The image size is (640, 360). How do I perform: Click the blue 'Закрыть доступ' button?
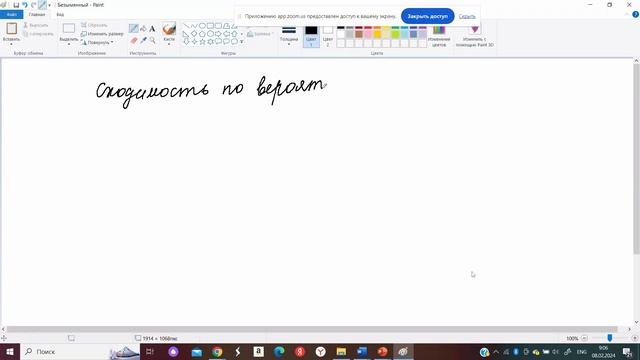pos(427,16)
